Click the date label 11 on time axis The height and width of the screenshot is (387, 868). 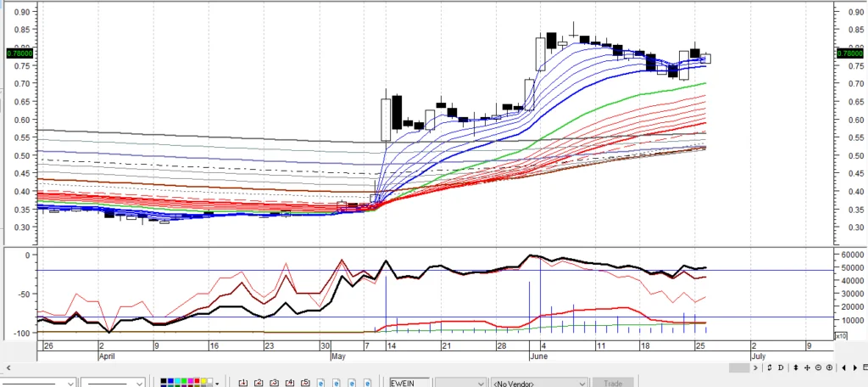point(601,346)
